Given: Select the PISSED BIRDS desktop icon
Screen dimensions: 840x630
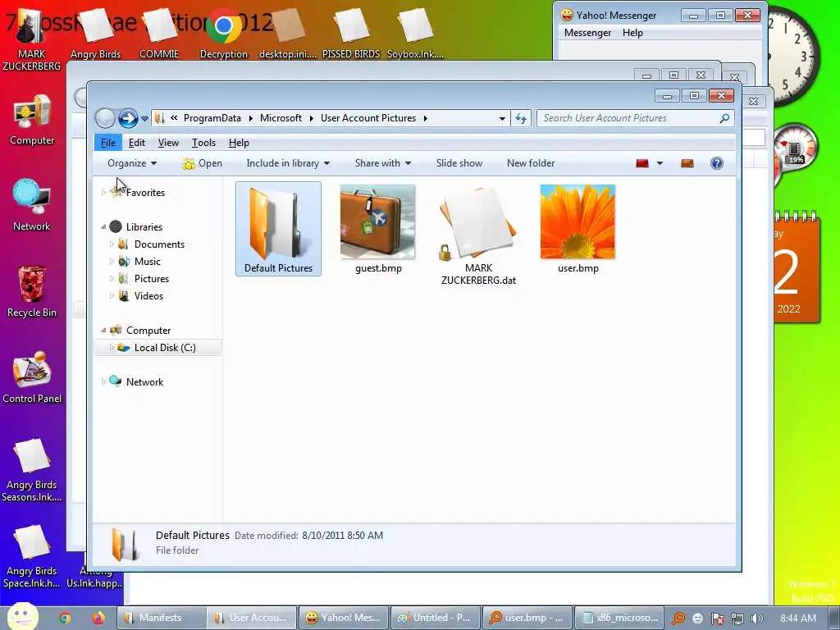Looking at the screenshot, I should point(351,33).
